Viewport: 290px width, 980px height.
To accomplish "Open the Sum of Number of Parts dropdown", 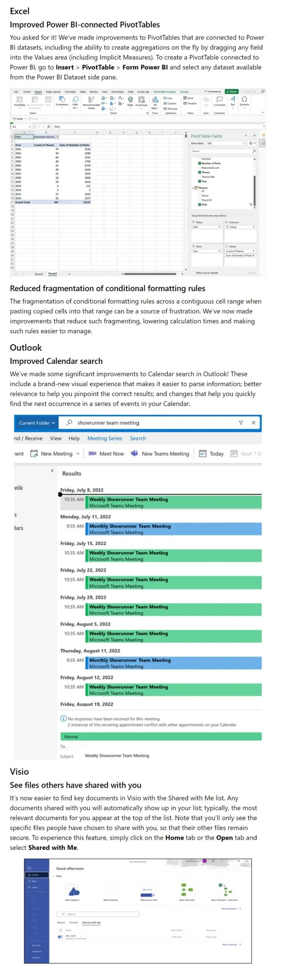I will 253,255.
